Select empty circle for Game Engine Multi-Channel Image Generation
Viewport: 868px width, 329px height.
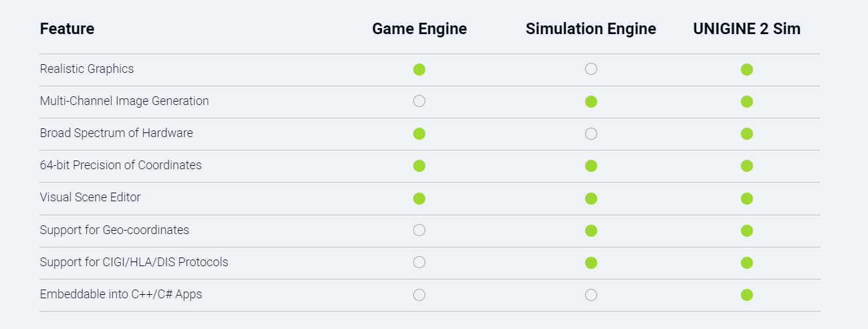[419, 101]
